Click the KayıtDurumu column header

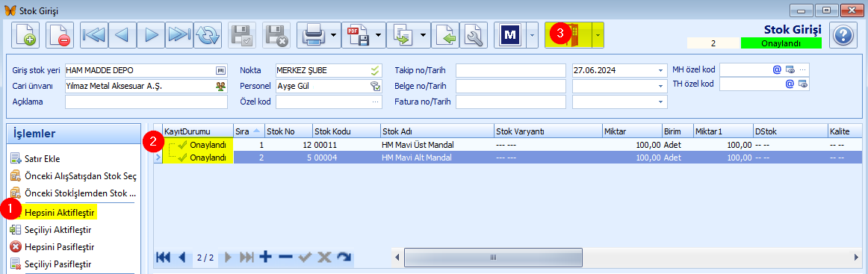tap(198, 131)
